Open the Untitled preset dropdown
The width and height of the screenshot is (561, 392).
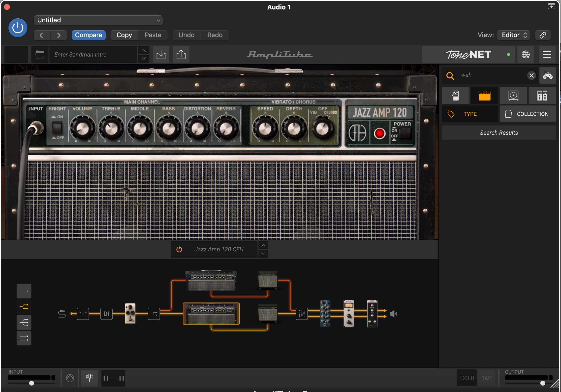pyautogui.click(x=98, y=20)
